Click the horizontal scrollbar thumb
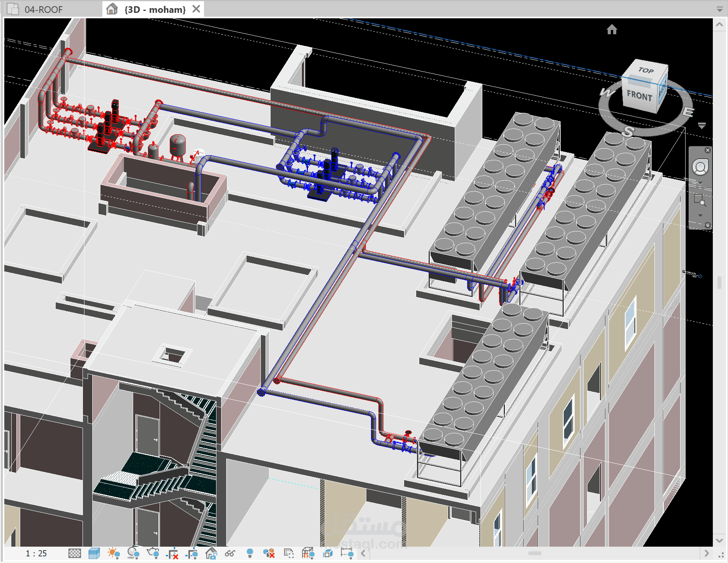Viewport: 728px width, 563px height. click(535, 553)
